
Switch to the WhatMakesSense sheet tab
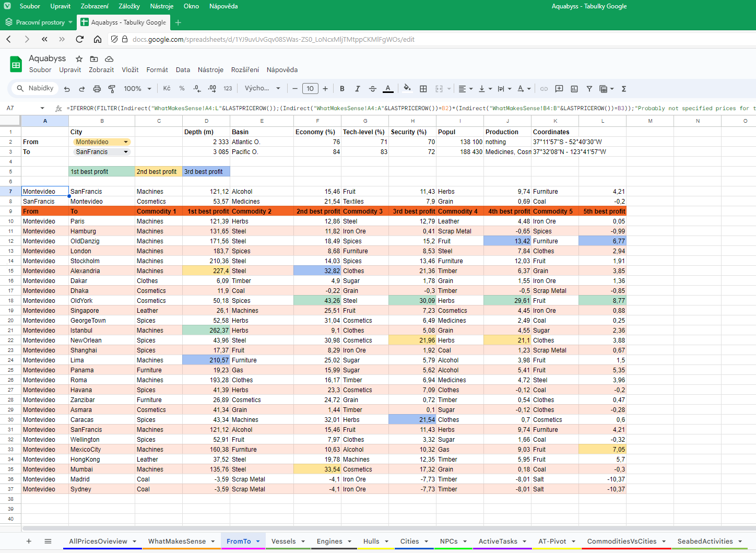pyautogui.click(x=177, y=542)
